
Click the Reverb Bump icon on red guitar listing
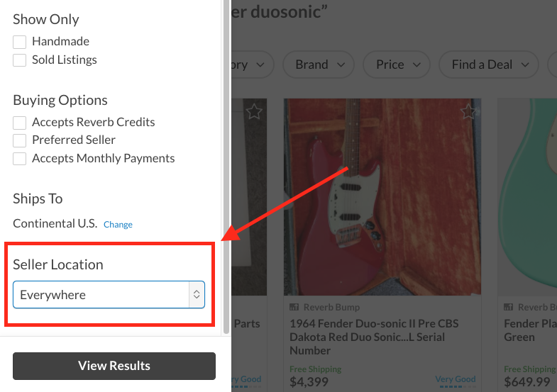click(x=294, y=308)
